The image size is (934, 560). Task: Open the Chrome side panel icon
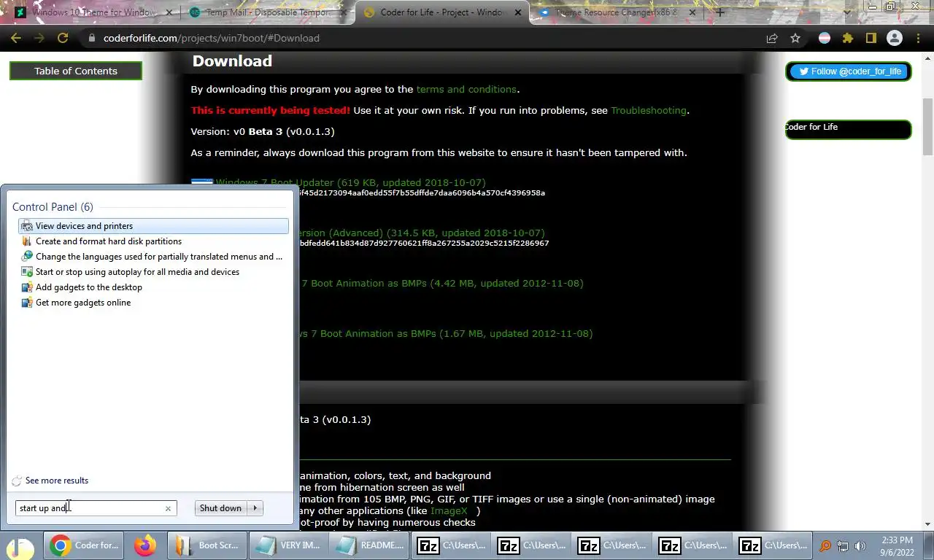pyautogui.click(x=871, y=38)
